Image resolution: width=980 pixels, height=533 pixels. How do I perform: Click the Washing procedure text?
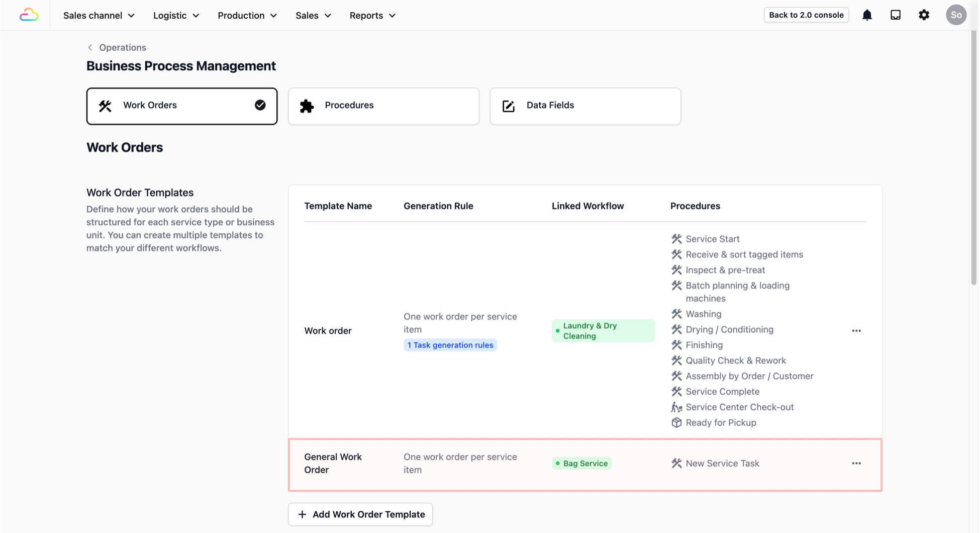coord(704,314)
